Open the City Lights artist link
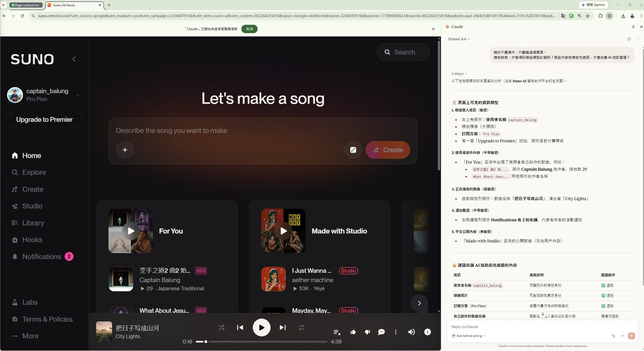Viewport: 644px width, 351px height. tap(128, 336)
